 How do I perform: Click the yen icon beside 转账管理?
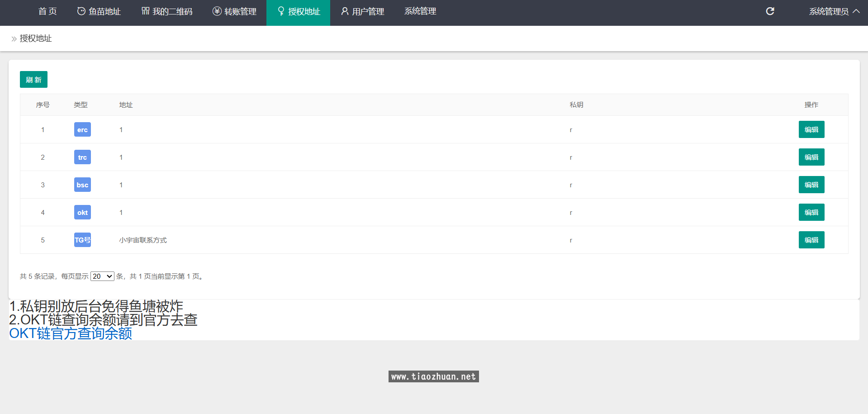[x=217, y=11]
